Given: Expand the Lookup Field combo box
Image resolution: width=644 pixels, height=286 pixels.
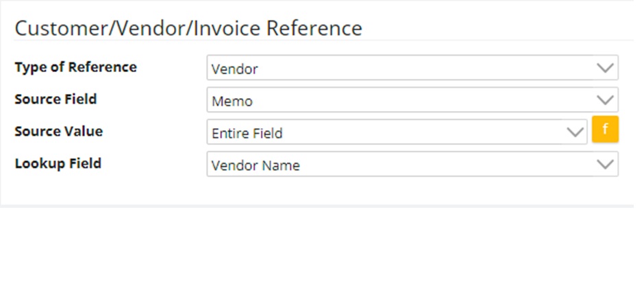Looking at the screenshot, I should click(411, 165).
